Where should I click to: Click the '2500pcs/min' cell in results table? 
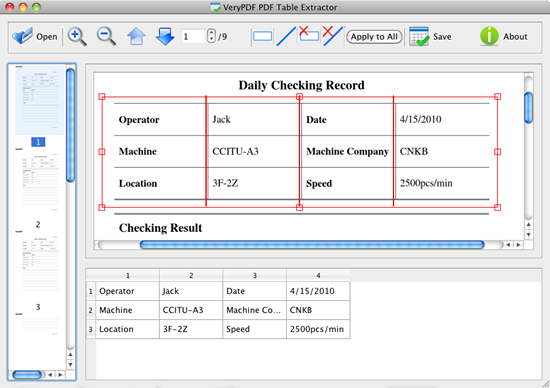318,329
